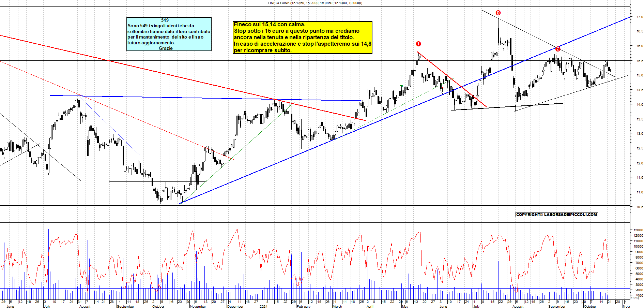
Task: Click the 2024 year label on time axis
Action: point(263,306)
